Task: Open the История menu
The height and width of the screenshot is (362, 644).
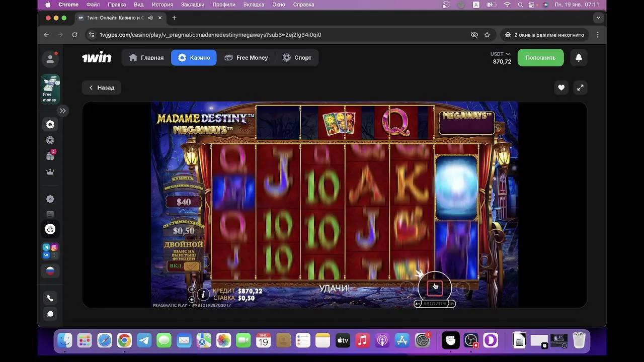Action: 162,5
